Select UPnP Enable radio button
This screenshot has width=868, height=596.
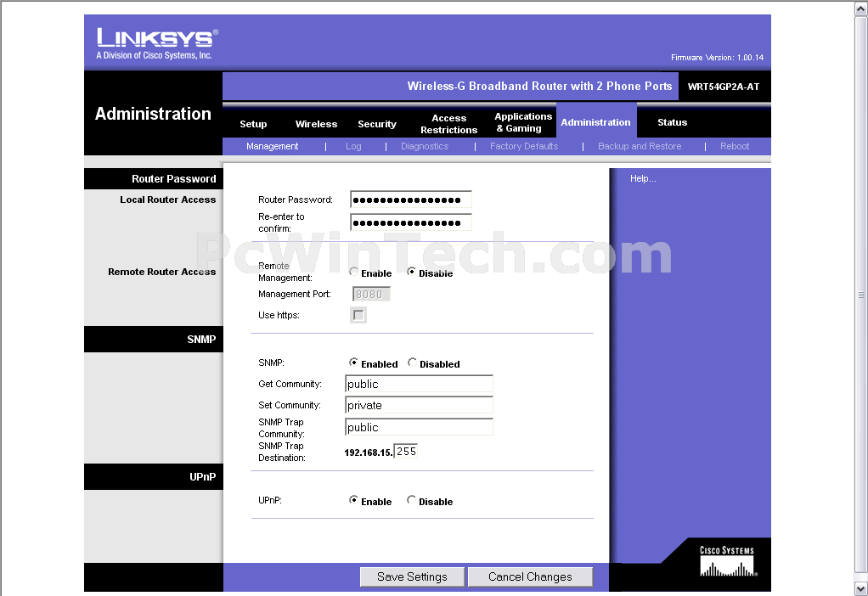[x=353, y=500]
